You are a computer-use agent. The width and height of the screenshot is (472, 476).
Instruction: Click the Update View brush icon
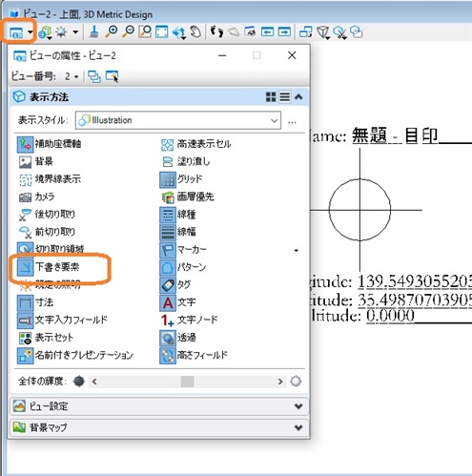pyautogui.click(x=93, y=31)
